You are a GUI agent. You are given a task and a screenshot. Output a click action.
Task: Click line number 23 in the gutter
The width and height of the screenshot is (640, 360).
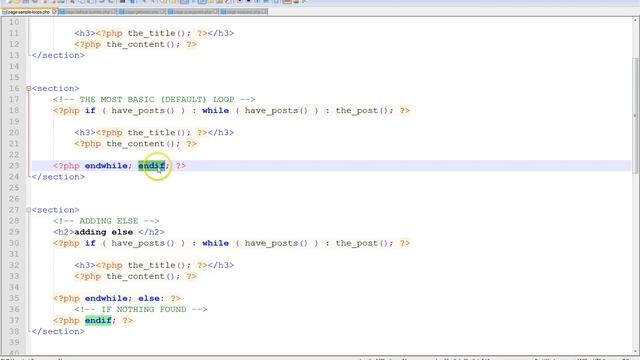[14, 166]
